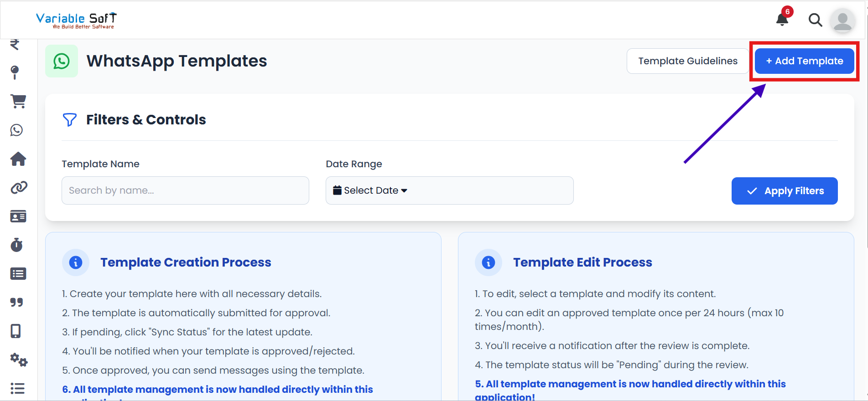Open Template Guidelines
The width and height of the screenshot is (868, 401).
pyautogui.click(x=687, y=61)
